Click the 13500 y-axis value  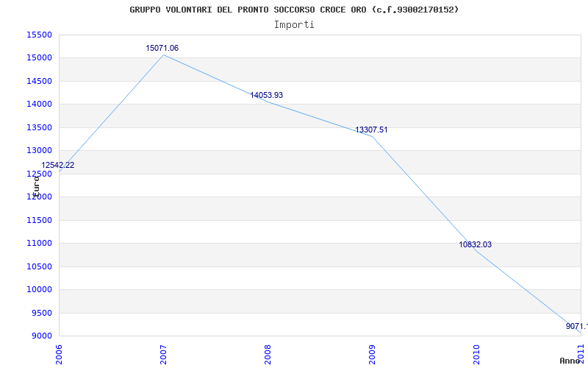click(39, 127)
